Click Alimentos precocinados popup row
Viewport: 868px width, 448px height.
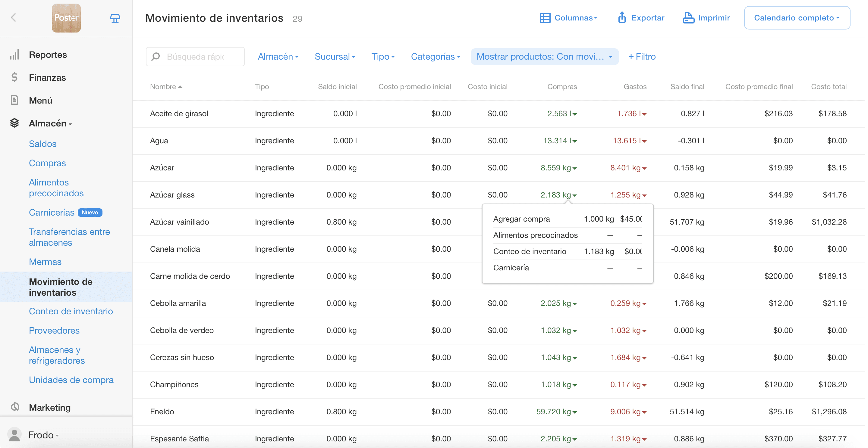pyautogui.click(x=568, y=235)
